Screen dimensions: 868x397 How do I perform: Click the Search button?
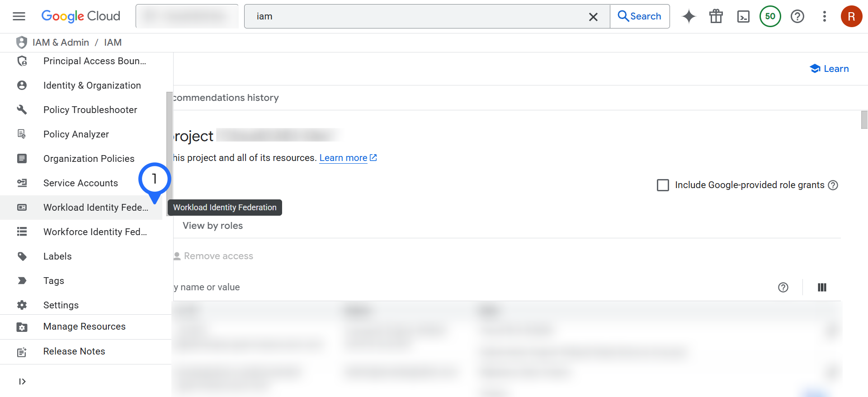click(x=640, y=16)
